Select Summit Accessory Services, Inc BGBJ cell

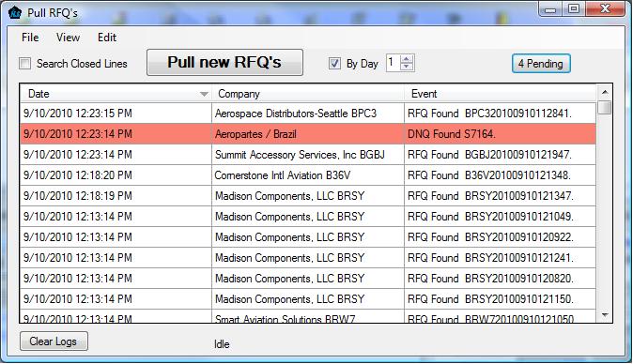(308, 155)
